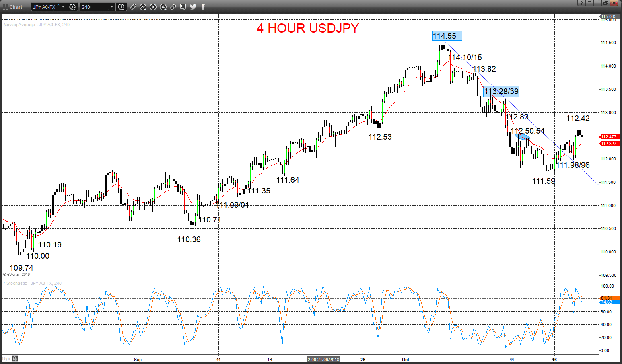
Task: Click the 115.065 cursor price tag
Action: point(610,17)
